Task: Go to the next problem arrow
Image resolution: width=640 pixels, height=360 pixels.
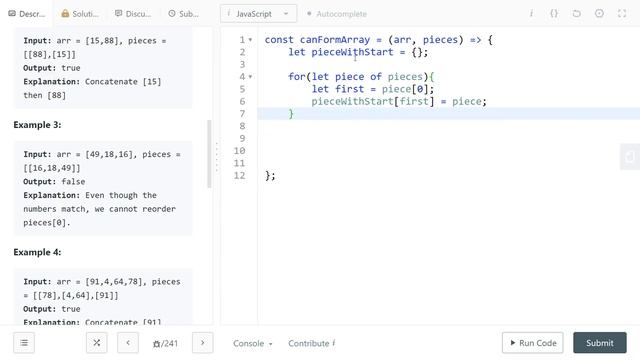Action: pos(202,343)
